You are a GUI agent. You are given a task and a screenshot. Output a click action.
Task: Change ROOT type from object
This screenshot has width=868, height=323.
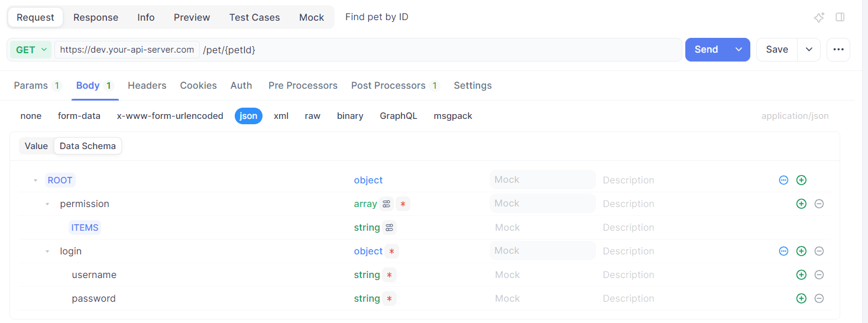point(368,180)
